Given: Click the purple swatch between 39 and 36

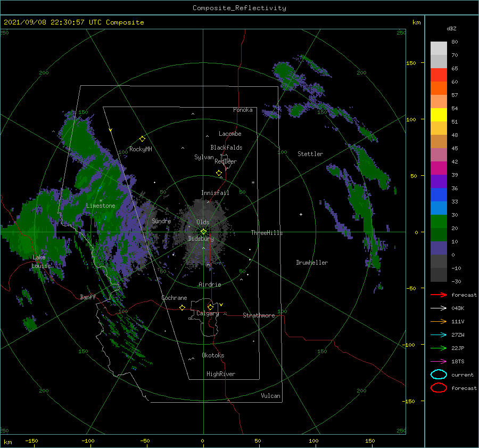Looking at the screenshot, I should [439, 182].
